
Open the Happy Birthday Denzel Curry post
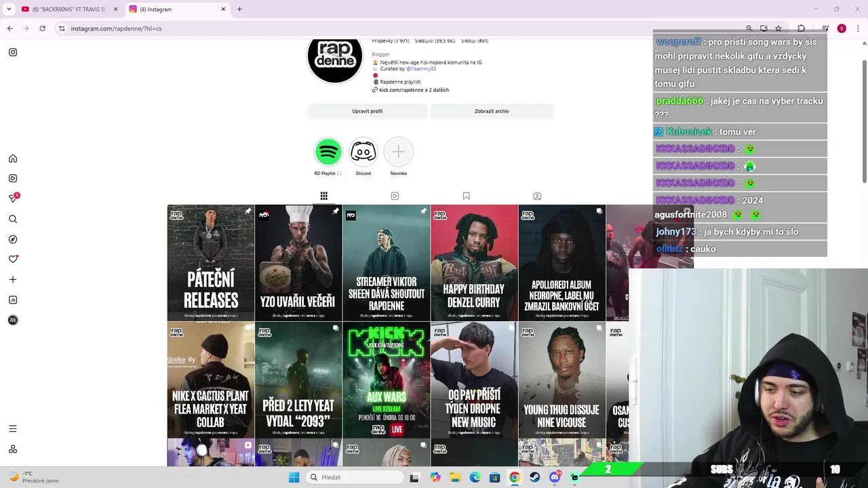pos(474,263)
